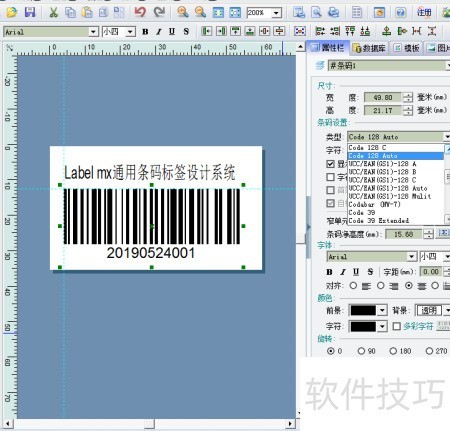Open the #条码1 object selector dropdown
The image size is (450, 431).
click(x=448, y=65)
